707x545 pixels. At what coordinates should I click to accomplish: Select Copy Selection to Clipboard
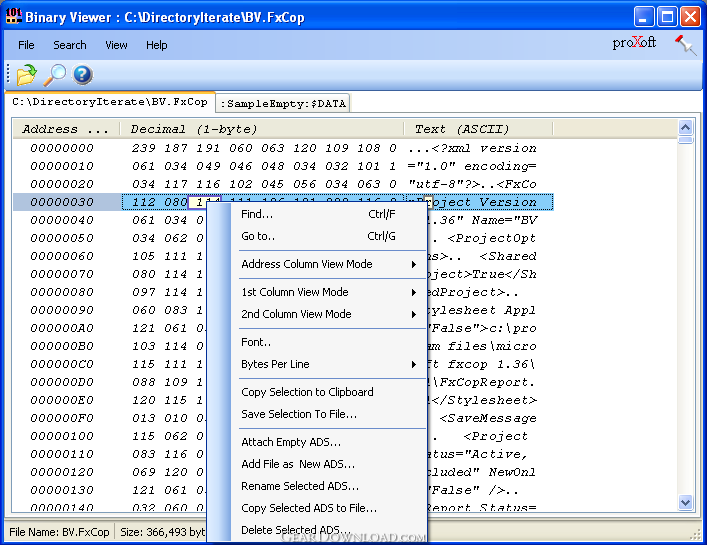(317, 392)
